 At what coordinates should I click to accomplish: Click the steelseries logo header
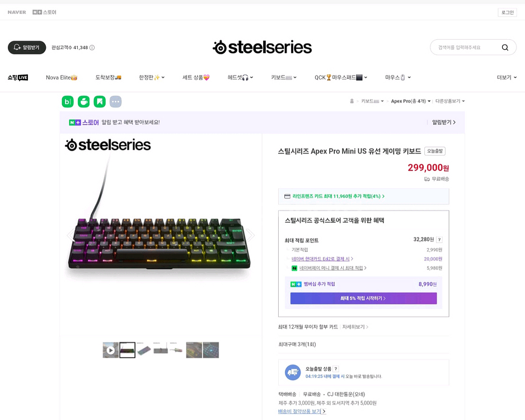(x=262, y=47)
